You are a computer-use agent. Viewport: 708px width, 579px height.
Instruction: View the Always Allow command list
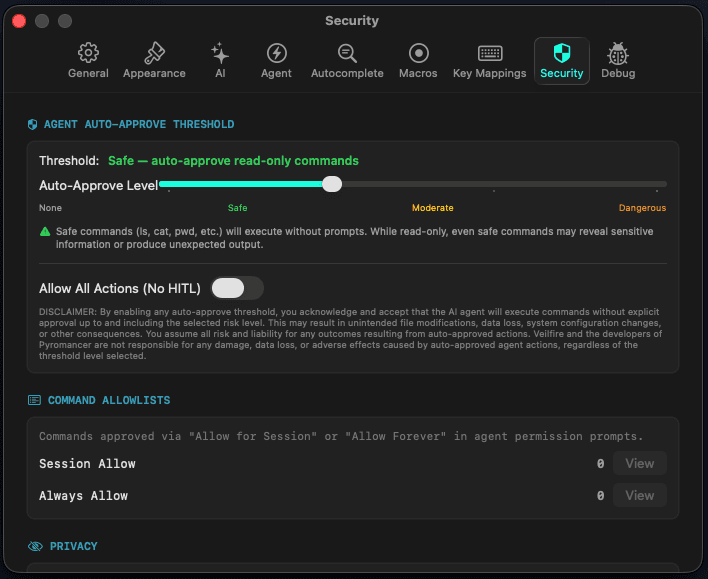[639, 495]
